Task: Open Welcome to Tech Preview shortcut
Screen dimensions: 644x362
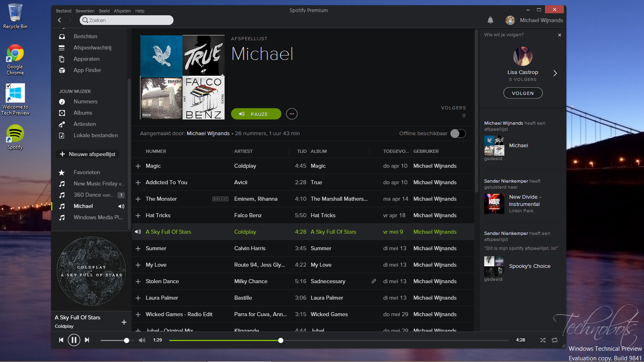Action: pos(15,99)
